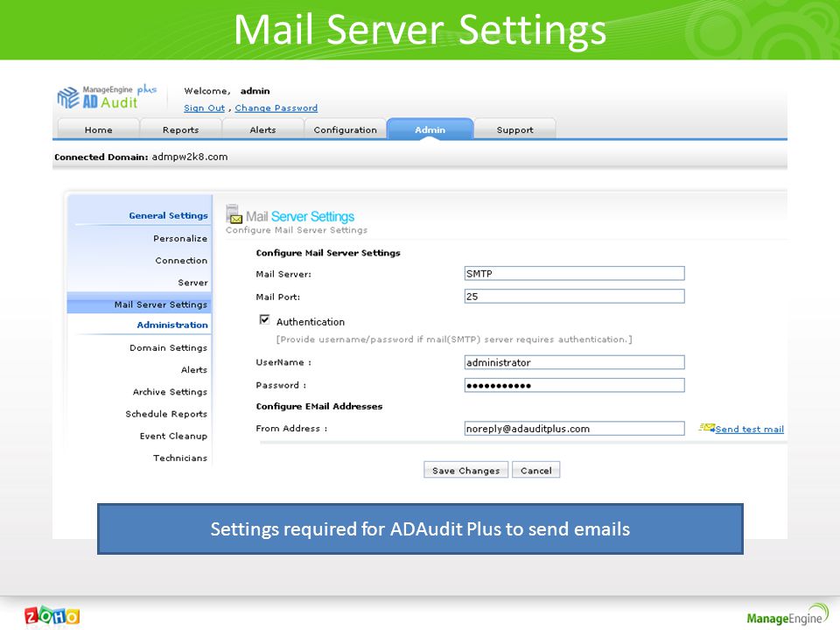Click the Send test mail link
Viewport: 840px width, 630px height.
click(750, 429)
